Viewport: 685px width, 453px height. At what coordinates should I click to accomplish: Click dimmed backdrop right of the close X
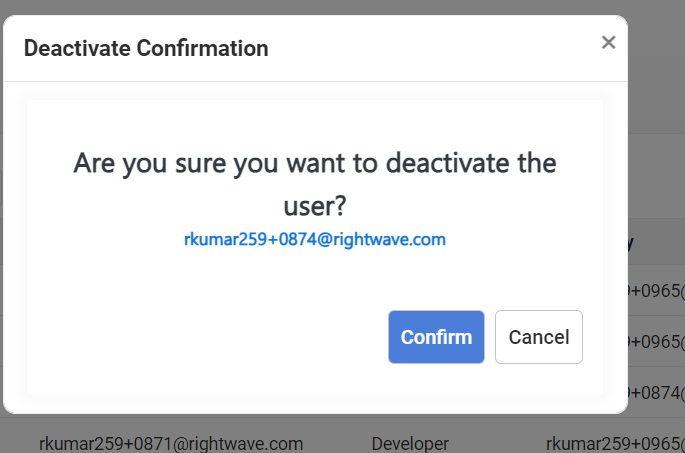click(657, 43)
